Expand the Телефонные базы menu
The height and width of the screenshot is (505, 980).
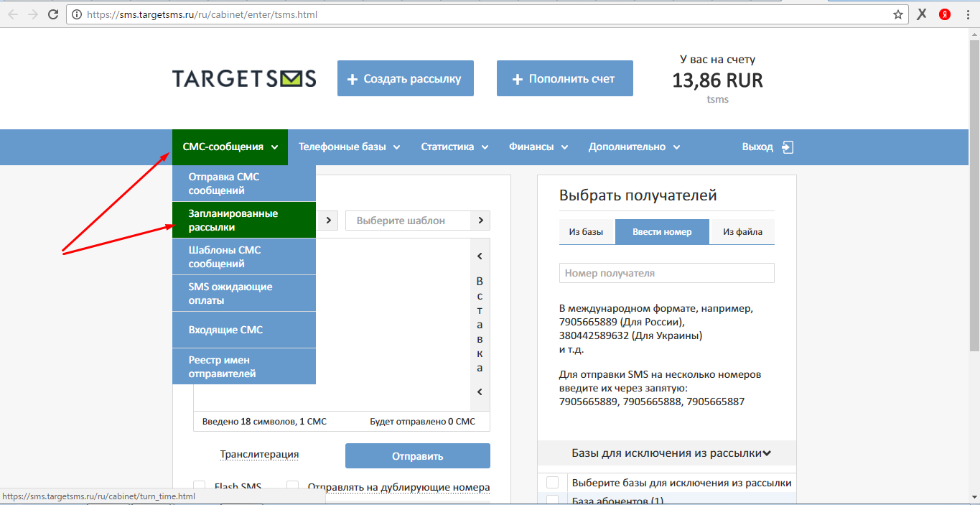click(350, 147)
